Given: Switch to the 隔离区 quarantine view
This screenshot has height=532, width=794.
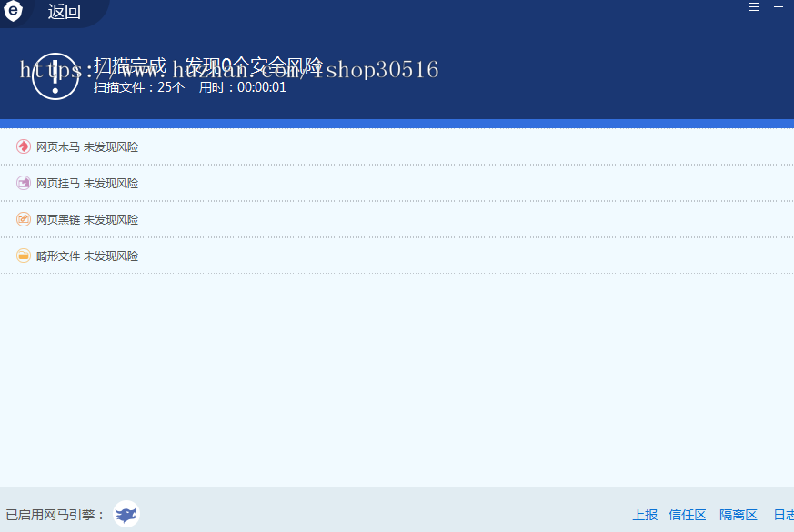Looking at the screenshot, I should pos(739,514).
